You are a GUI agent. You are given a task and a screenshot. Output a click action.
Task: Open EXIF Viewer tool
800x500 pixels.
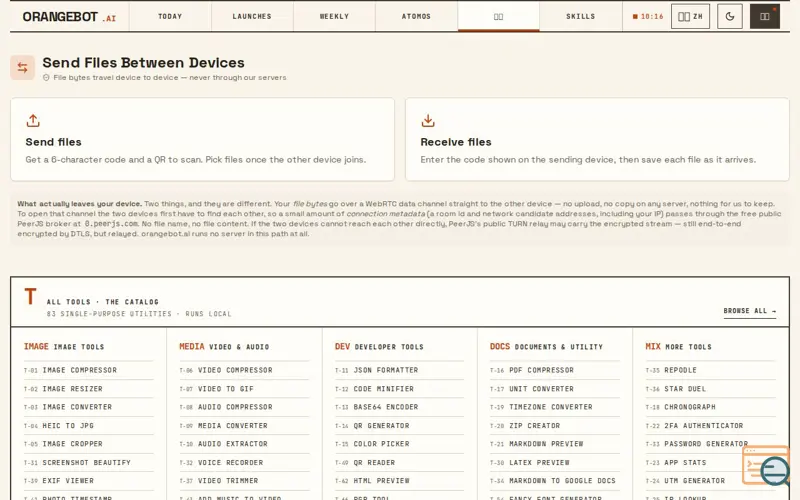tap(89, 481)
